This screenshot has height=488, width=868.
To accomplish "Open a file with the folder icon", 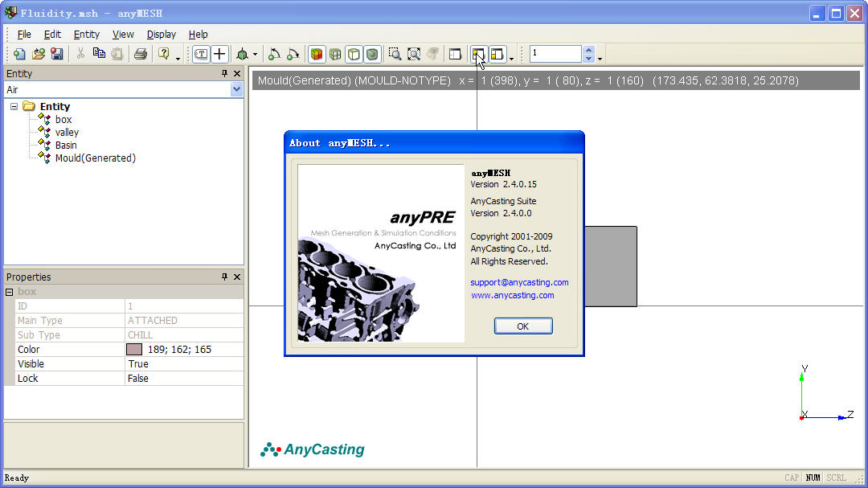I will click(39, 54).
